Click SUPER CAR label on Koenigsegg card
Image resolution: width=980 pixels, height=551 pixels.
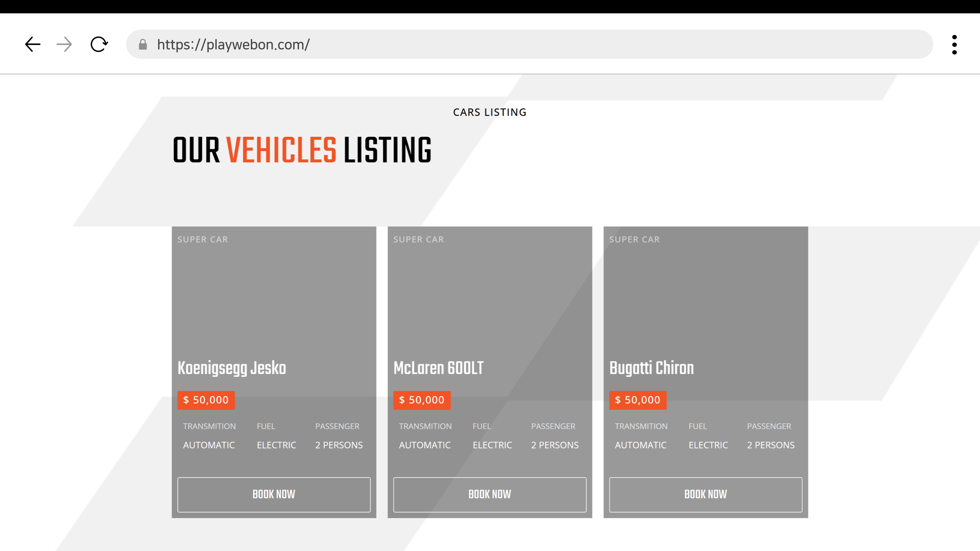[202, 240]
